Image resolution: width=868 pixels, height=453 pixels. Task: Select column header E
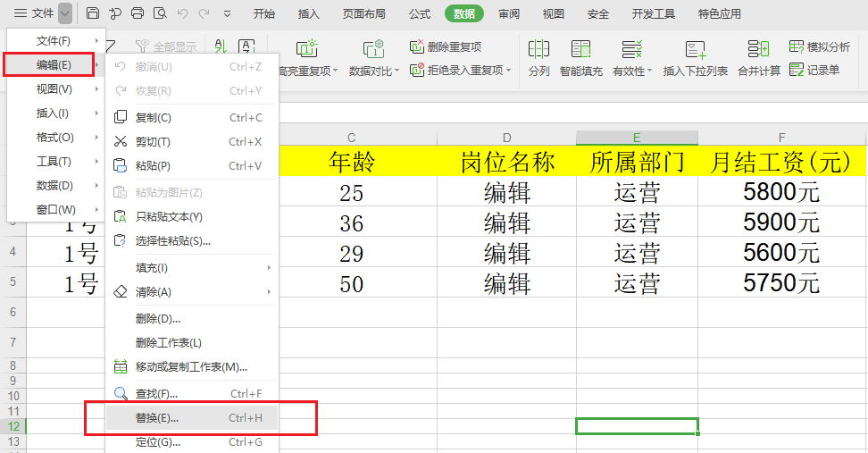click(x=637, y=138)
